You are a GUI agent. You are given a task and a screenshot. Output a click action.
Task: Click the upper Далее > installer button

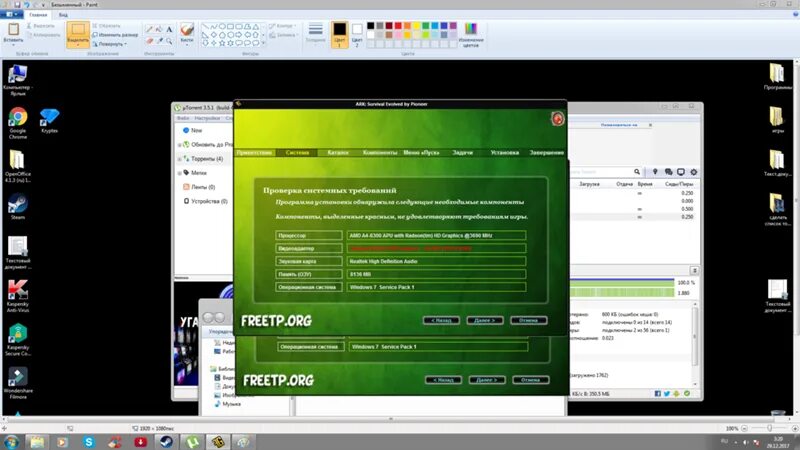pos(485,320)
